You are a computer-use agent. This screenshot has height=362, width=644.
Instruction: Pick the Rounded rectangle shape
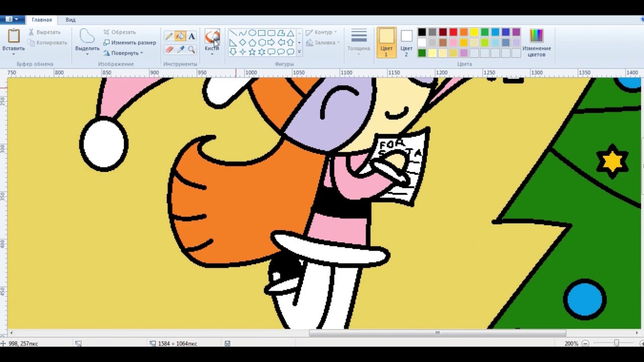[x=271, y=33]
